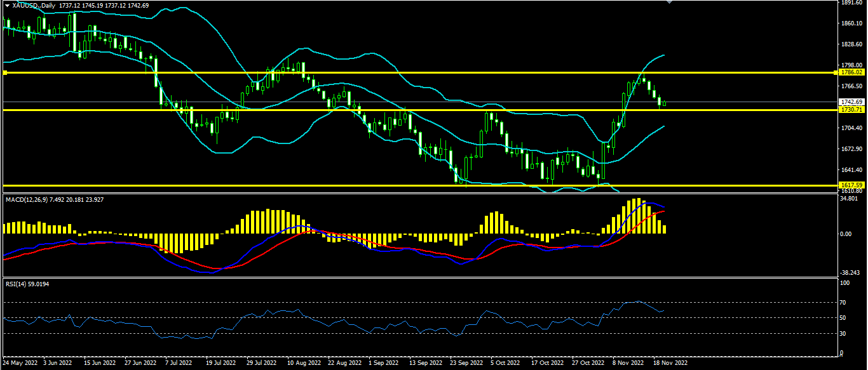Click the latest MACD histogram bar
The width and height of the screenshot is (868, 370).
click(665, 229)
